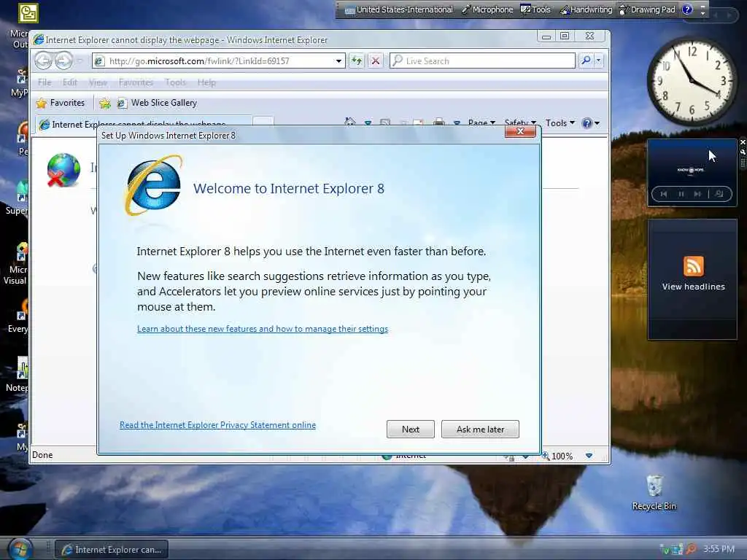This screenshot has width=747, height=560.
Task: Select the Internet Explorer cannot display tab
Action: tap(143, 122)
